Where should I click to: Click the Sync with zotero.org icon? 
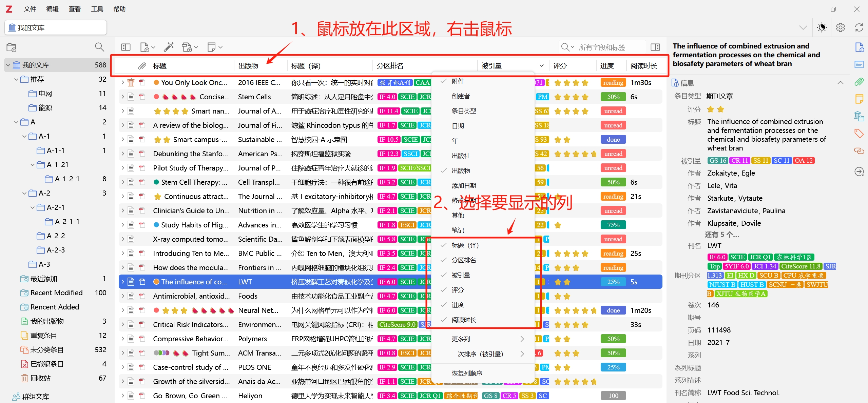point(859,27)
